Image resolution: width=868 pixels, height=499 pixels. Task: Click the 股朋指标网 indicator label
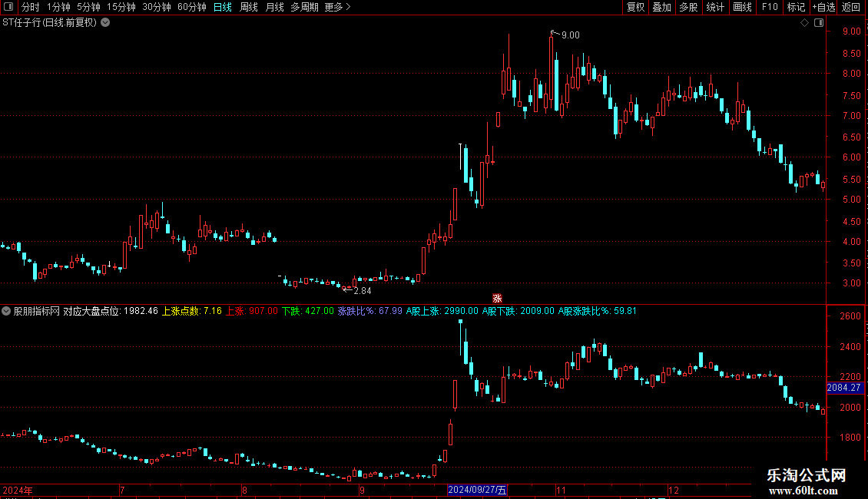(x=37, y=311)
